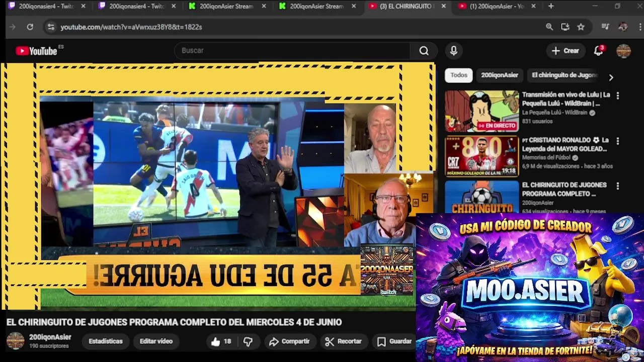Share the video via Compartir

(289, 341)
